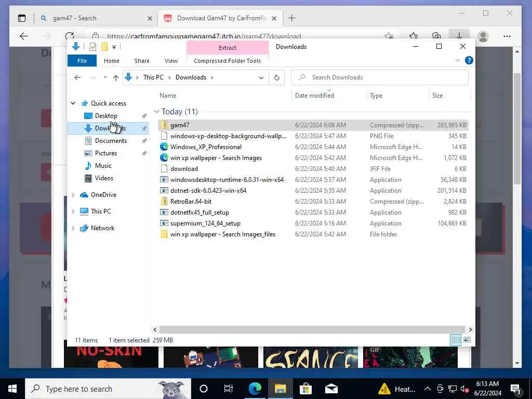Collapse the Today (11) group
Image resolution: width=532 pixels, height=399 pixels.
click(x=156, y=112)
